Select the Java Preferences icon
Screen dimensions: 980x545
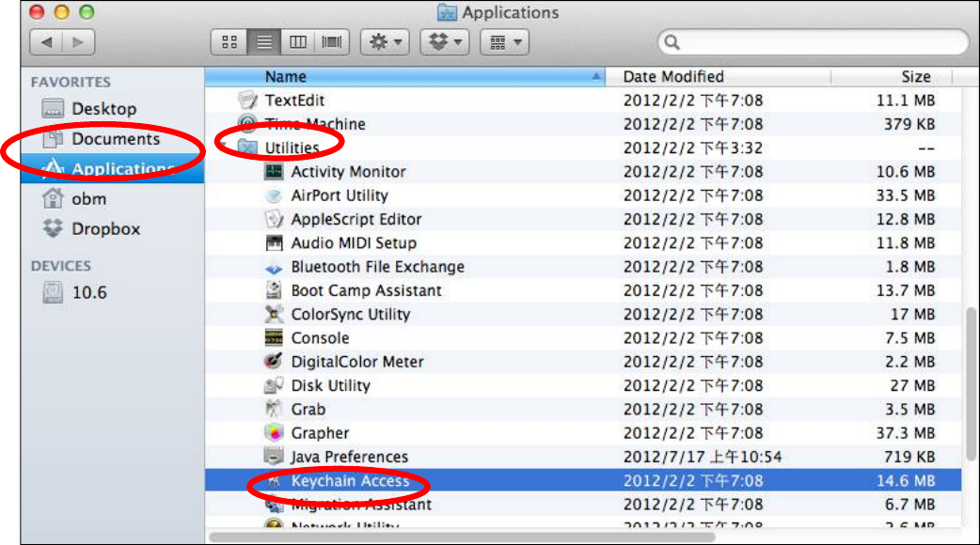pyautogui.click(x=274, y=457)
